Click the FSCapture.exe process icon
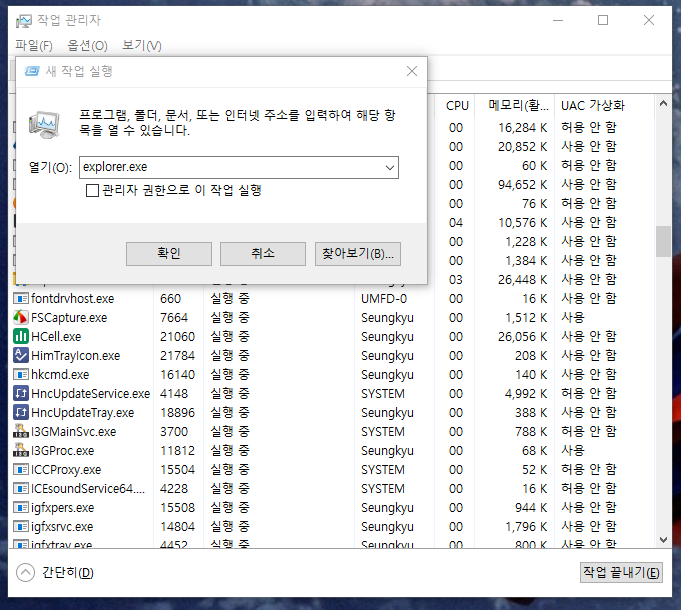The width and height of the screenshot is (681, 610). (x=20, y=317)
